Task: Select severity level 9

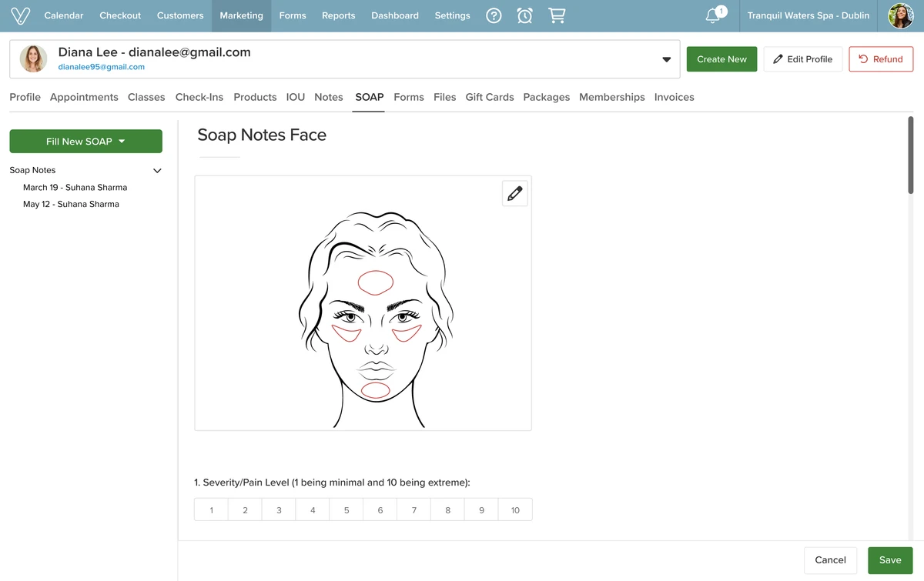Action: click(x=481, y=509)
